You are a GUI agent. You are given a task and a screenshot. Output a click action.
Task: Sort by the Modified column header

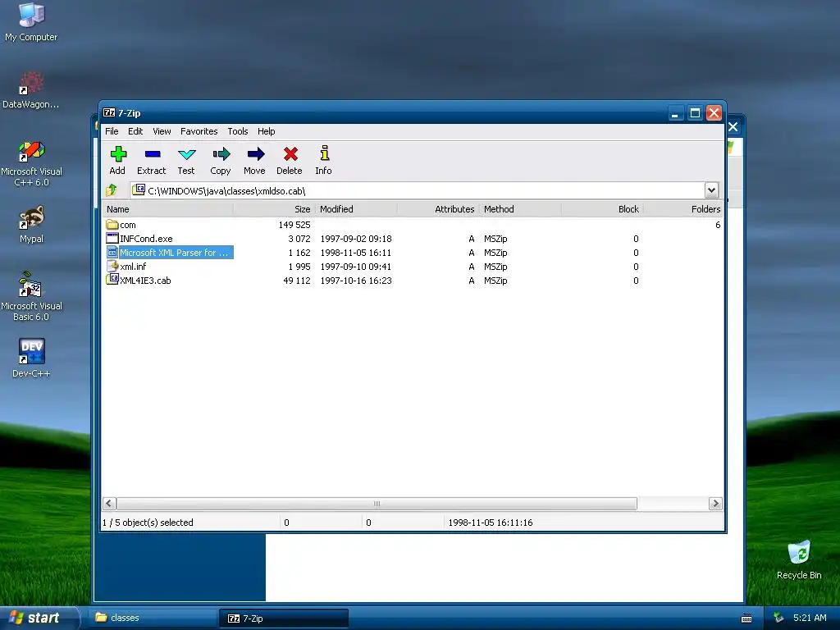(356, 209)
